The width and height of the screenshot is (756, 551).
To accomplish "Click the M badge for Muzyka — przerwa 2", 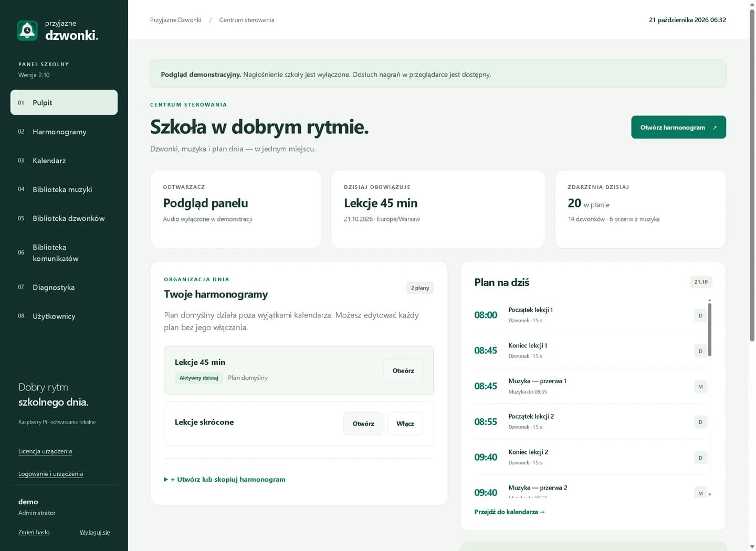I will (x=700, y=493).
